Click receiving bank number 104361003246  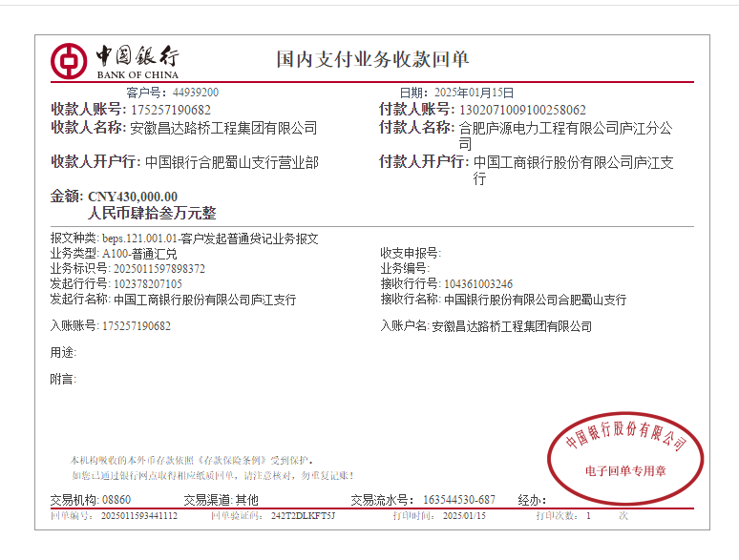[478, 284]
